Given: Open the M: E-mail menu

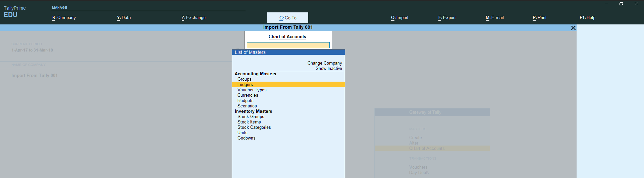Looking at the screenshot, I should (x=495, y=18).
